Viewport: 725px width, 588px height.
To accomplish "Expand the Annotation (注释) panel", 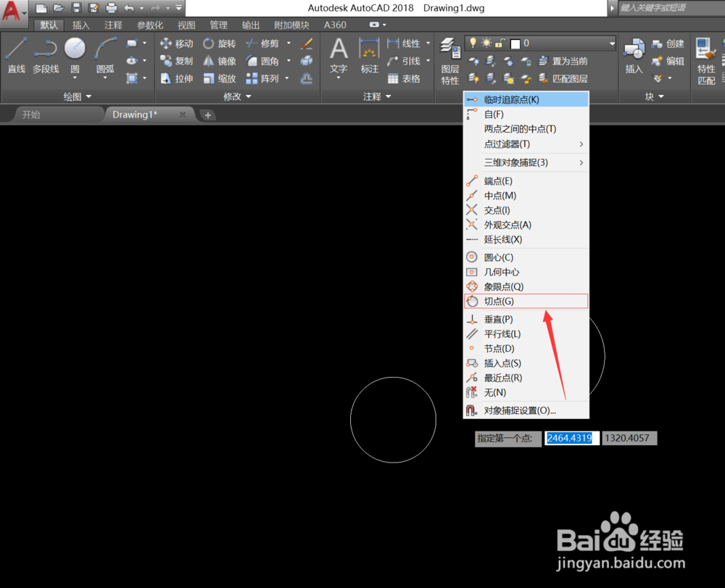I will click(x=377, y=96).
